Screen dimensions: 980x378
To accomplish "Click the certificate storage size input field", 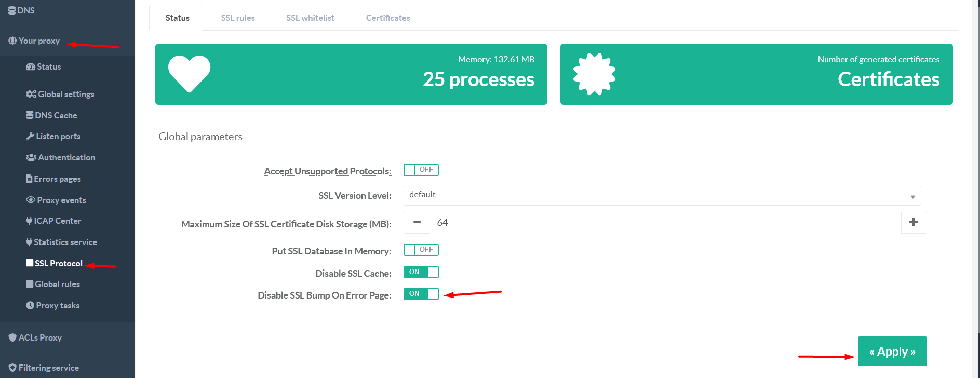I will [x=665, y=223].
